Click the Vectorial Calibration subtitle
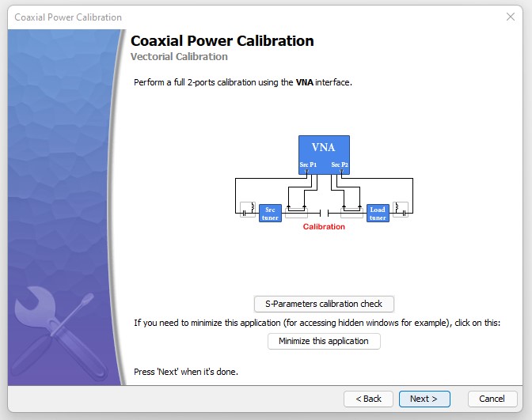 coord(179,57)
